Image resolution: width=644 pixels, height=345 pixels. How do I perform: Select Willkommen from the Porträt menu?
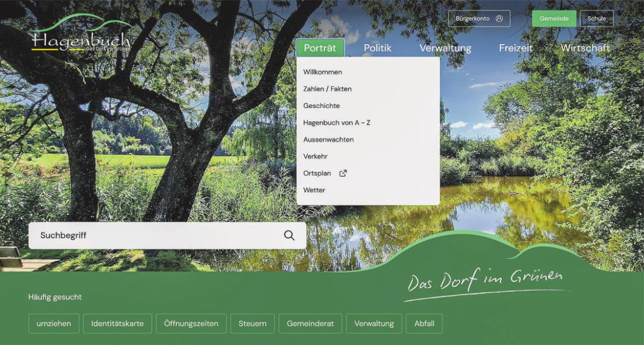point(323,72)
